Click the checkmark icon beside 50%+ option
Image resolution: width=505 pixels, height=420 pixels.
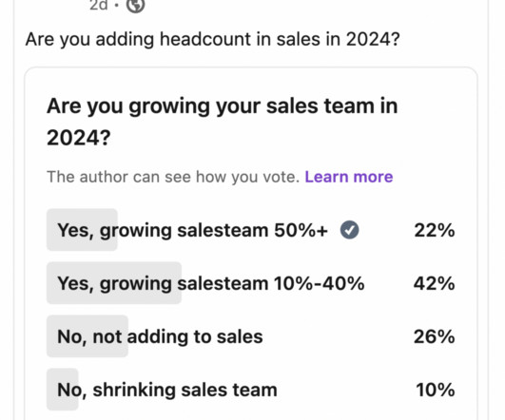pyautogui.click(x=349, y=230)
